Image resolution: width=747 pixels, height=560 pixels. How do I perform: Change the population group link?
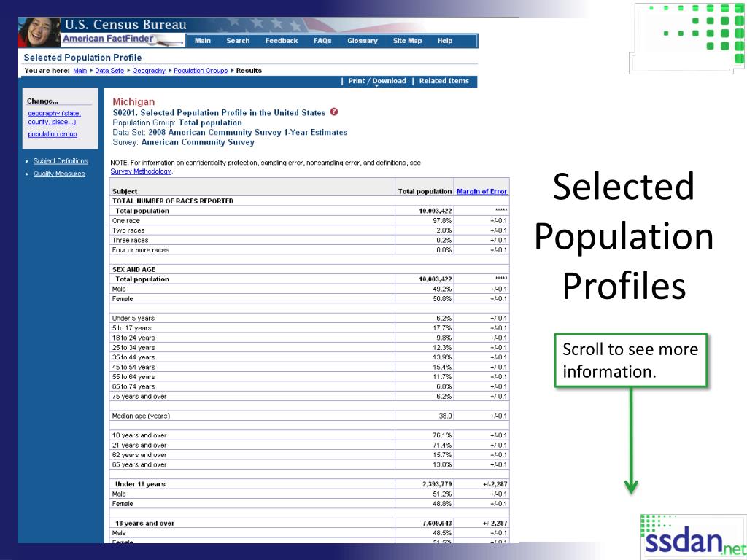coord(53,134)
